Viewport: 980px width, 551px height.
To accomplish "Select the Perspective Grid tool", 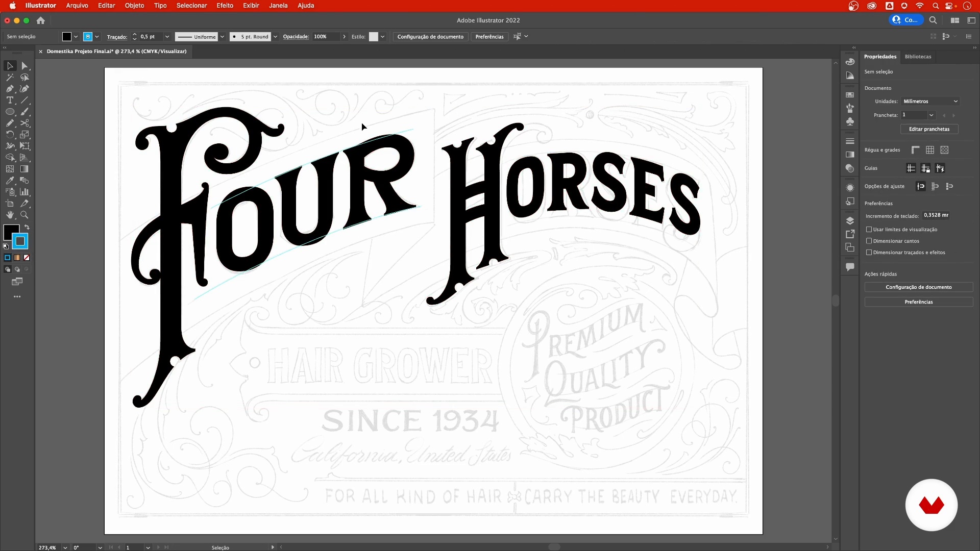I will tap(24, 158).
